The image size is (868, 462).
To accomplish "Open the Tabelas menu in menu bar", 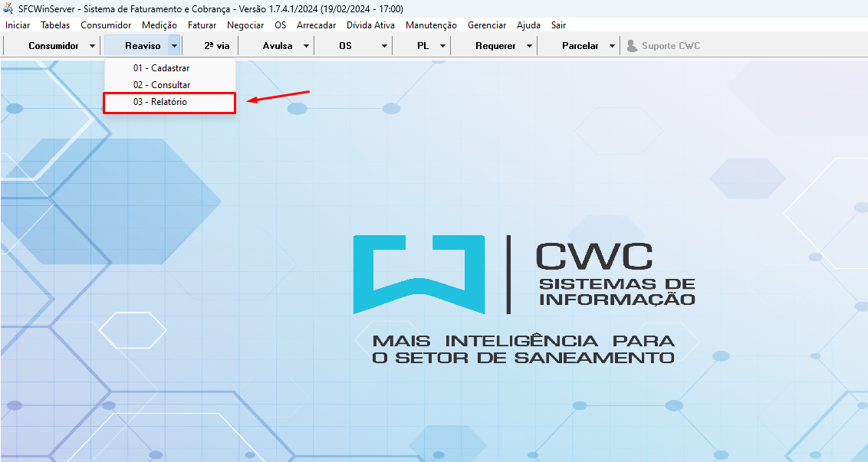I will pos(55,25).
